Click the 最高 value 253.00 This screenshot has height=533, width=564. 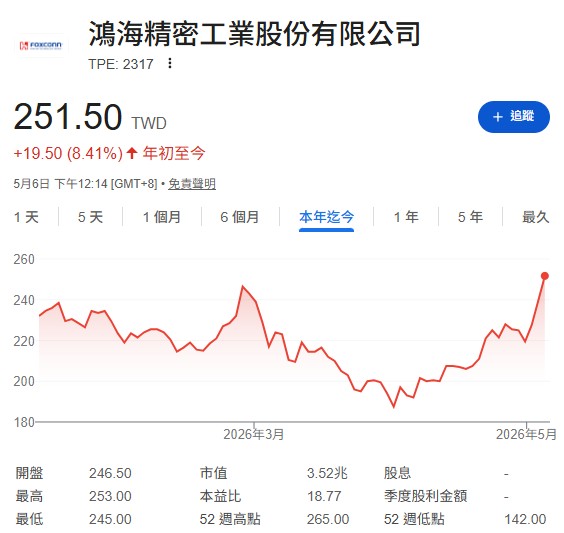[110, 496]
